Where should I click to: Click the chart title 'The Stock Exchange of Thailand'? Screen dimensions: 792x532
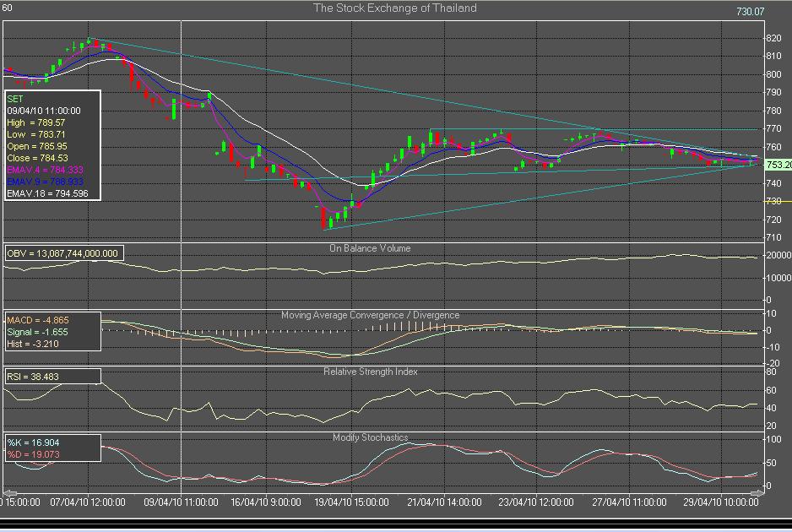[x=394, y=8]
